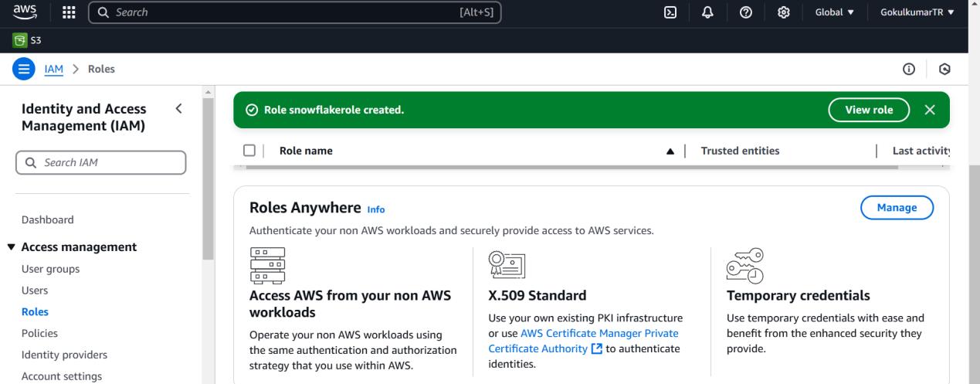Go to Users in the sidebar

(x=35, y=291)
